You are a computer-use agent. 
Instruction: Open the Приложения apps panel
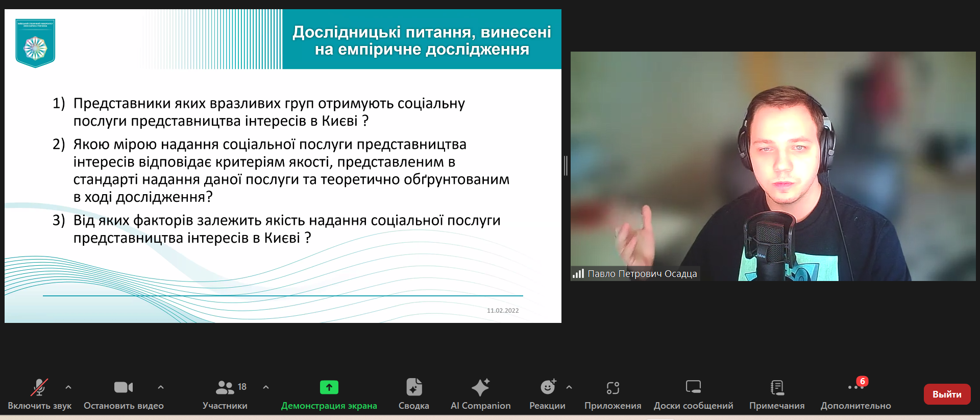(x=612, y=388)
